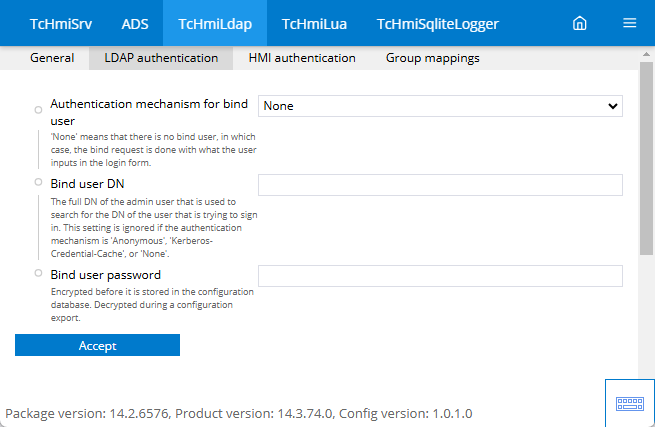Go to the General sub-tab
Screen dimensions: 655x427
click(x=52, y=58)
